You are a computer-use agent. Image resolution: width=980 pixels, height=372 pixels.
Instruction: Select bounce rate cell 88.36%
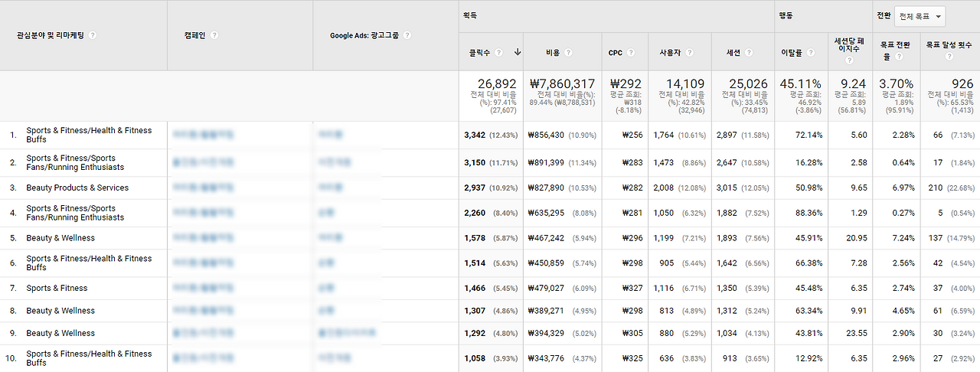coord(811,213)
